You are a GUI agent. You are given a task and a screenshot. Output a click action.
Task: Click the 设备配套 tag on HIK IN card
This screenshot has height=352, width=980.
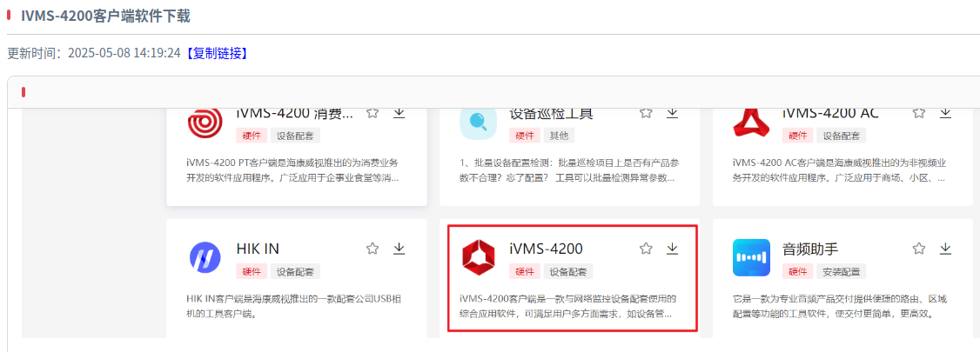tap(296, 271)
